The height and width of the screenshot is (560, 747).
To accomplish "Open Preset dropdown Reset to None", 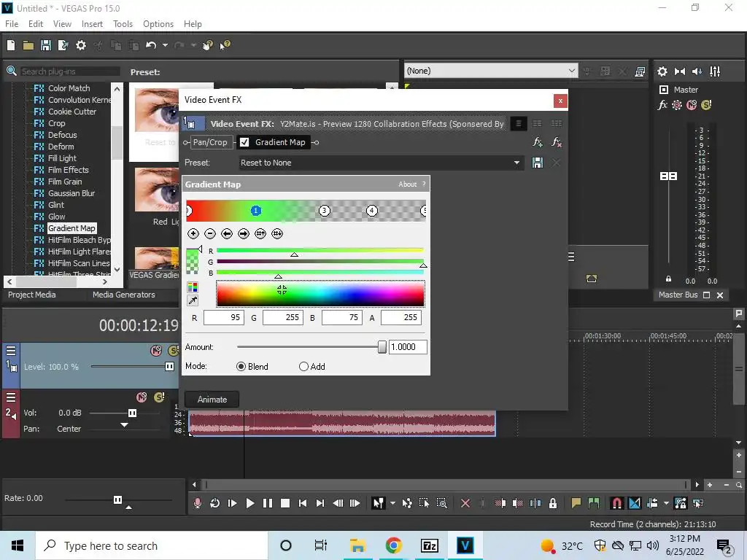I will tap(381, 163).
